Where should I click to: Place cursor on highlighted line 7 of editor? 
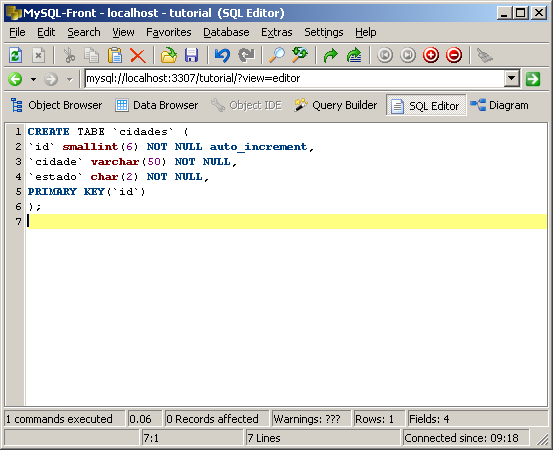tap(287, 221)
